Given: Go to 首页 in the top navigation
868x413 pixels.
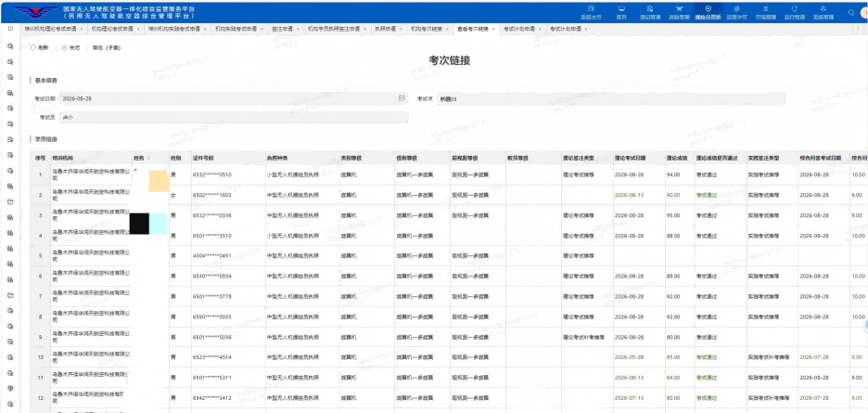Looking at the screenshot, I should 621,12.
